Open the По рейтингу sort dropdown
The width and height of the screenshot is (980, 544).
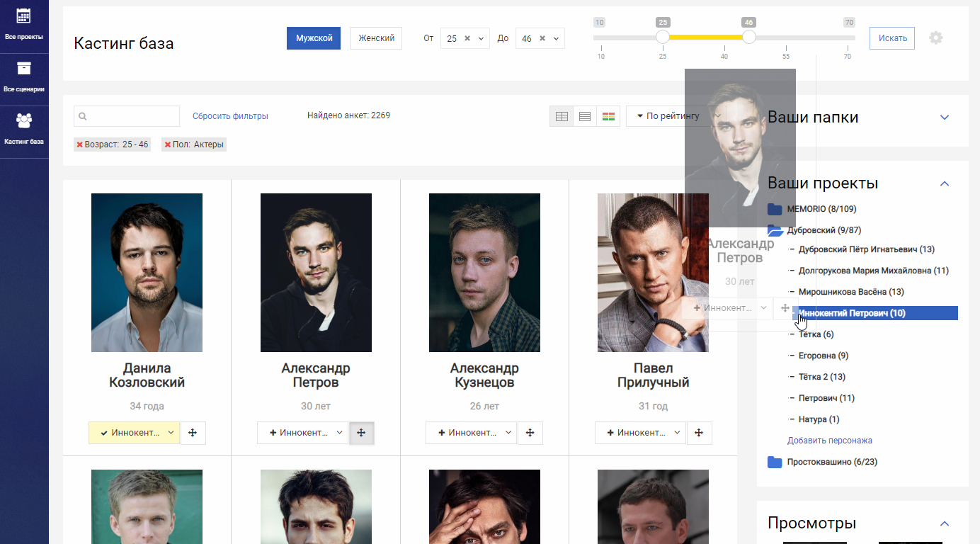coord(676,116)
